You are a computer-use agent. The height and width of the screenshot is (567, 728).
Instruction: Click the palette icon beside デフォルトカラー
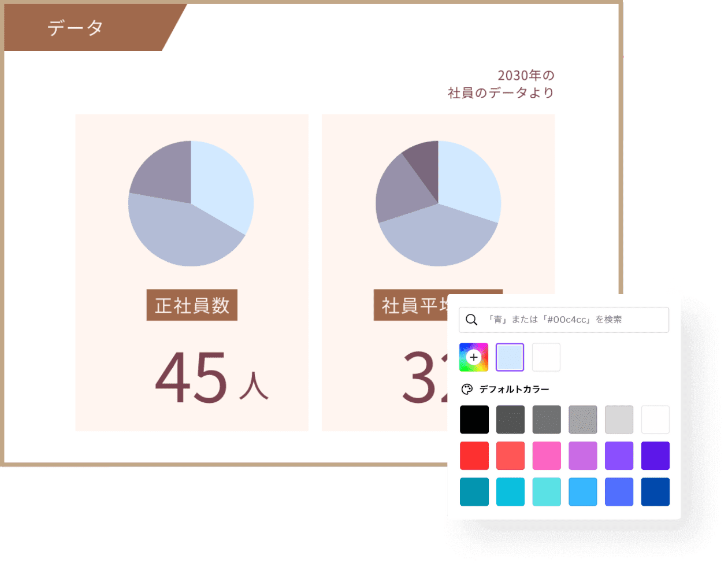[x=468, y=389]
